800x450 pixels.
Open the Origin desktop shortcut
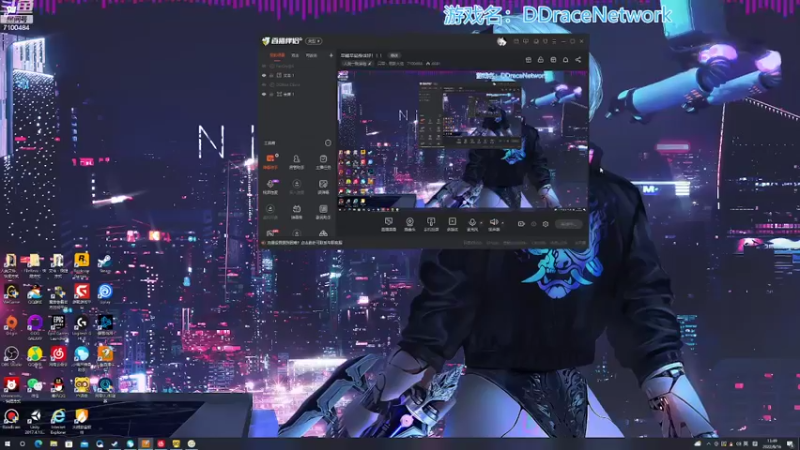pos(11,325)
